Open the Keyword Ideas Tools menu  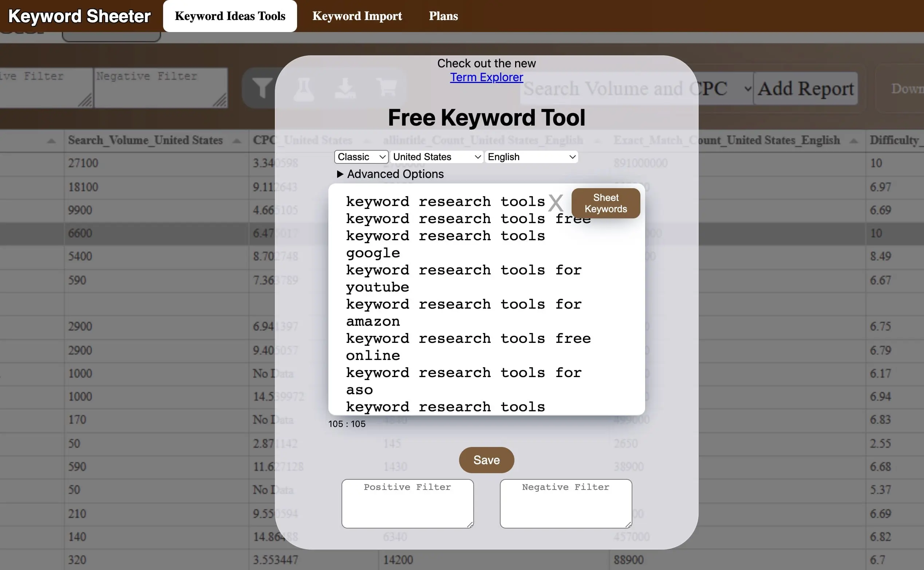230,15
